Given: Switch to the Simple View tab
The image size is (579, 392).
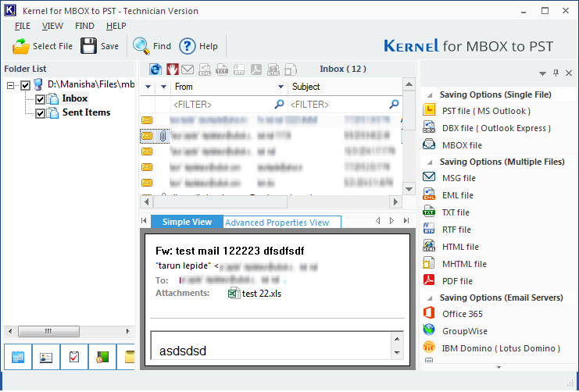Looking at the screenshot, I should point(188,222).
